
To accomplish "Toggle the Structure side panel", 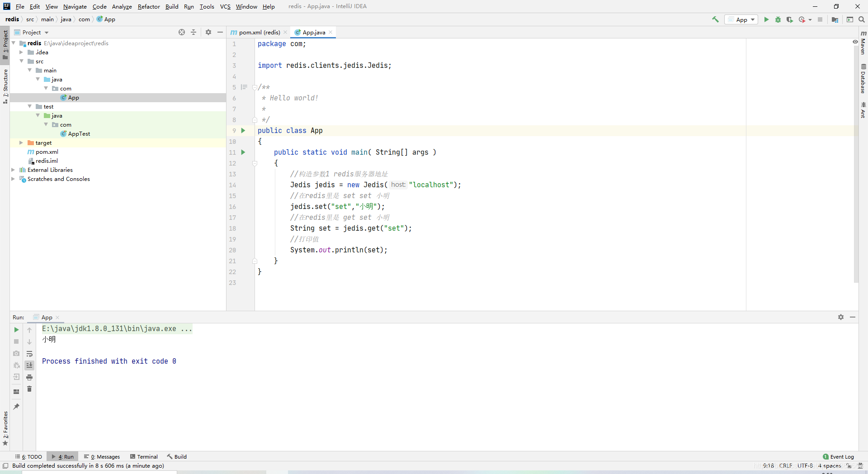I will tap(5, 86).
